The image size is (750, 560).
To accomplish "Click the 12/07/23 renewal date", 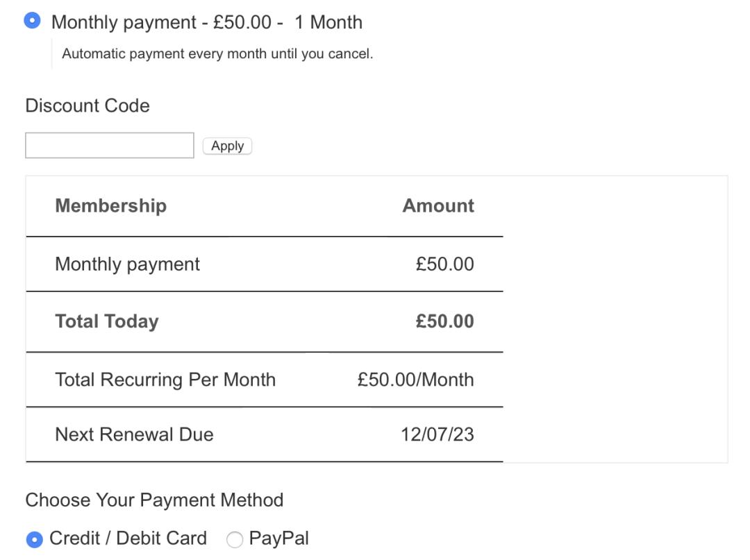I will (437, 434).
